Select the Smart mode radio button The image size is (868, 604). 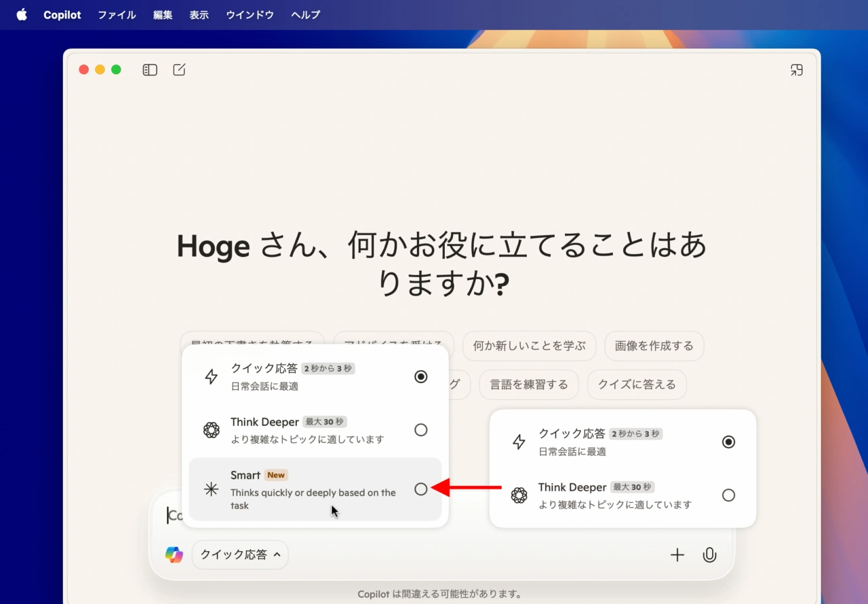click(420, 489)
